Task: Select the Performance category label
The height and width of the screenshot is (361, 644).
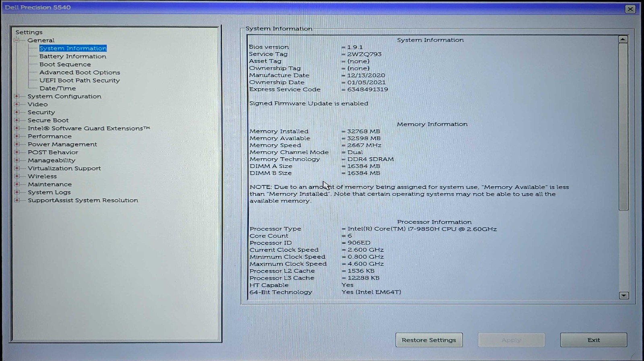Action: click(50, 136)
